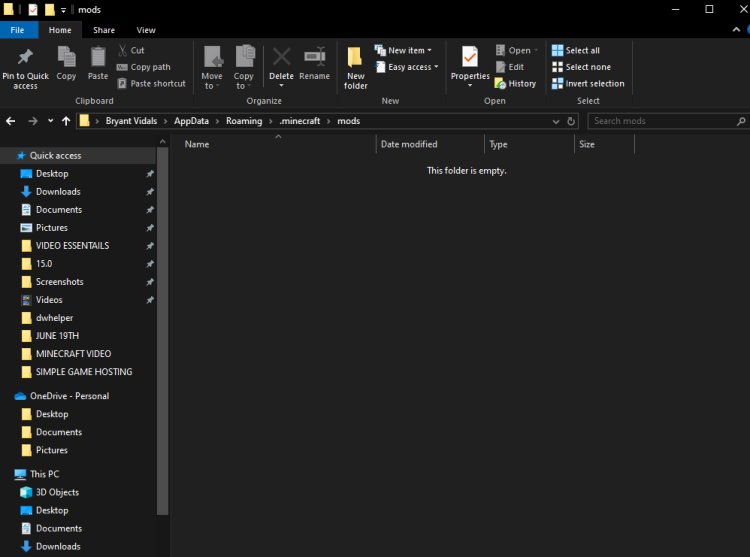Open the 15.0 folder
Viewport: 750px width, 557px height.
click(x=44, y=263)
